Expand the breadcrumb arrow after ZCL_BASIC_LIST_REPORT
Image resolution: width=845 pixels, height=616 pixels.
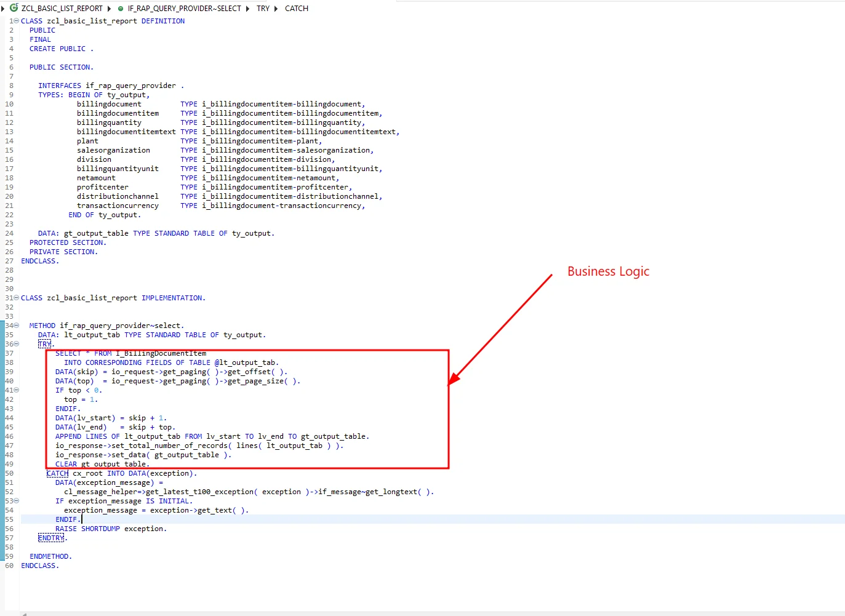click(110, 9)
